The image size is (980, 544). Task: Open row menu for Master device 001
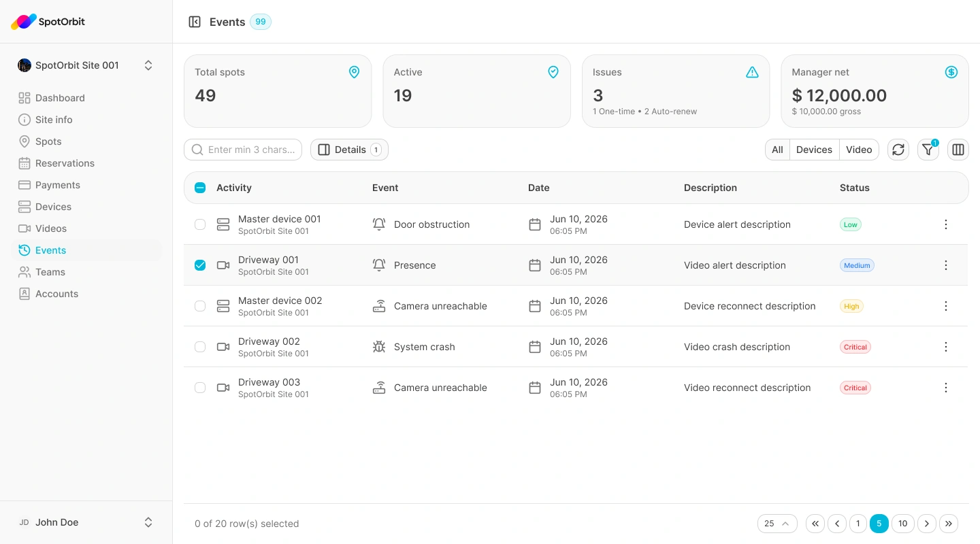(x=946, y=224)
